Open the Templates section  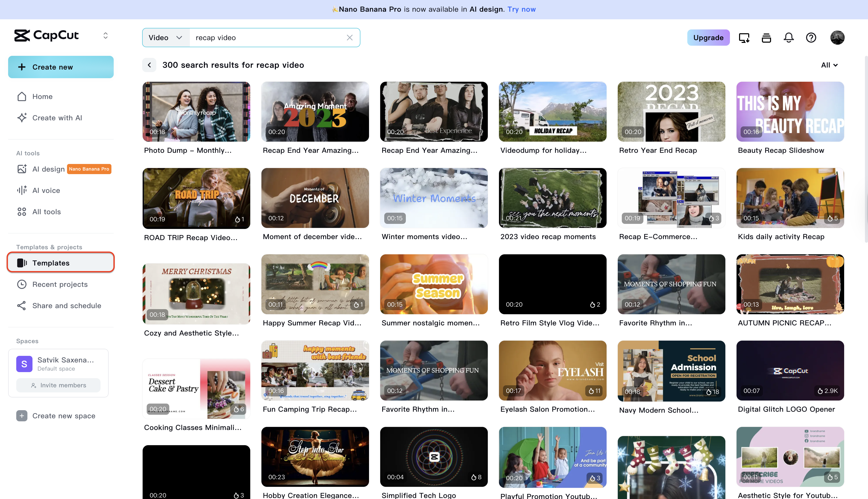[51, 263]
